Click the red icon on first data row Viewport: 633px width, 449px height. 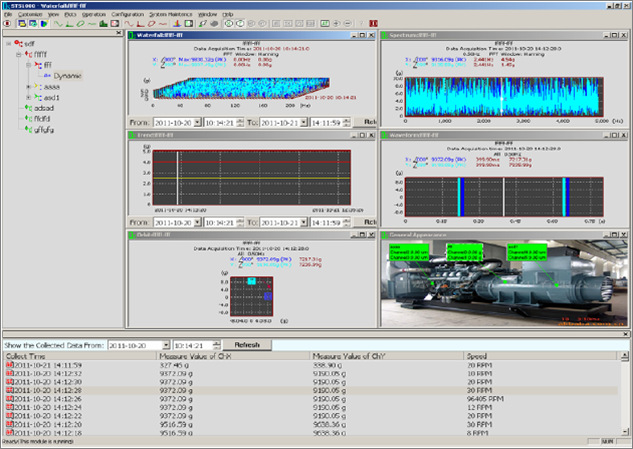pos(11,365)
